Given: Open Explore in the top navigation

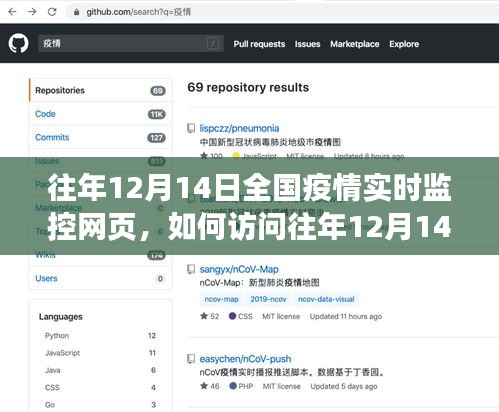Looking at the screenshot, I should click(x=404, y=44).
